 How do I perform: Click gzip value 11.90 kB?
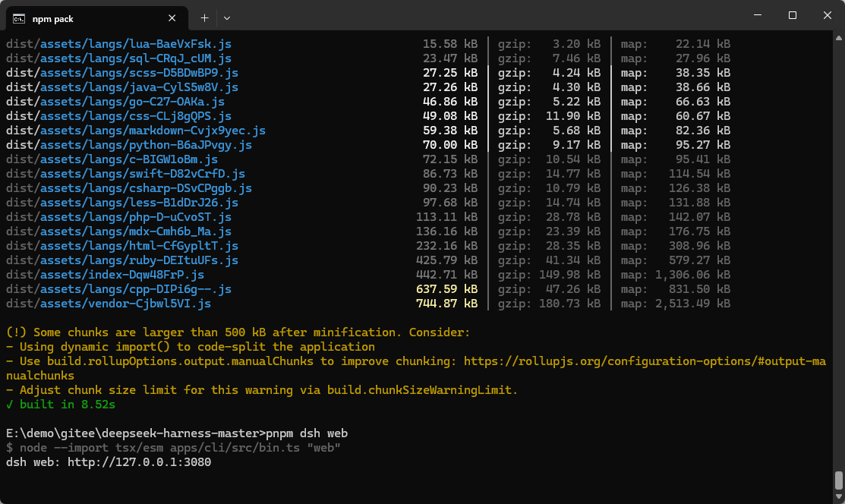click(573, 116)
